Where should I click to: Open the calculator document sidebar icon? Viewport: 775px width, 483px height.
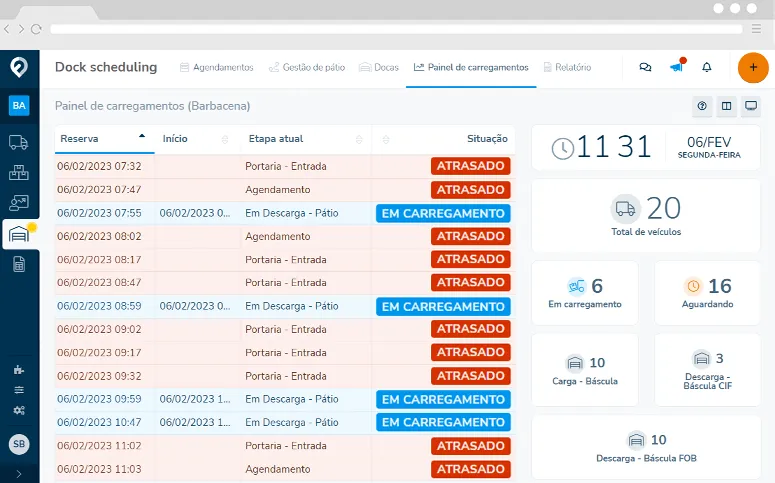tap(19, 264)
